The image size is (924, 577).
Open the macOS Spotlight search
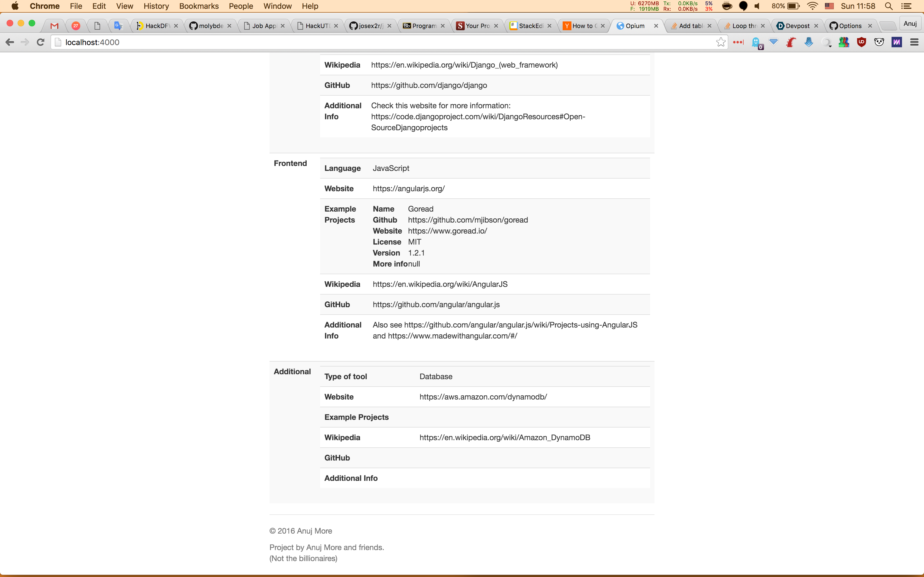pyautogui.click(x=889, y=6)
